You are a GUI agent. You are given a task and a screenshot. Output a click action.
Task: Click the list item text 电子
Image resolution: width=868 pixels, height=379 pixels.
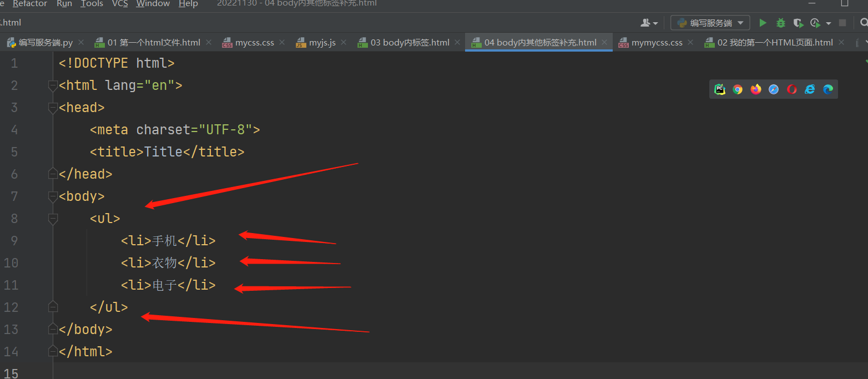164,285
